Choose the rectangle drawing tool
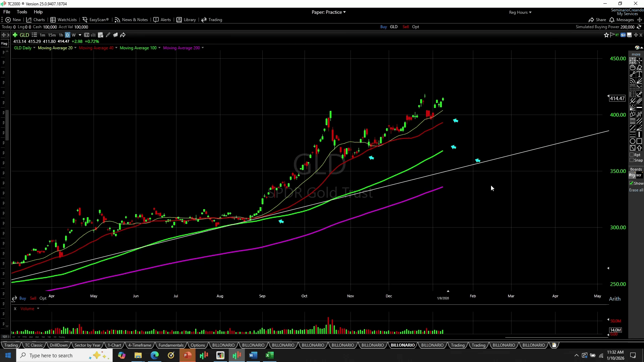 639,141
